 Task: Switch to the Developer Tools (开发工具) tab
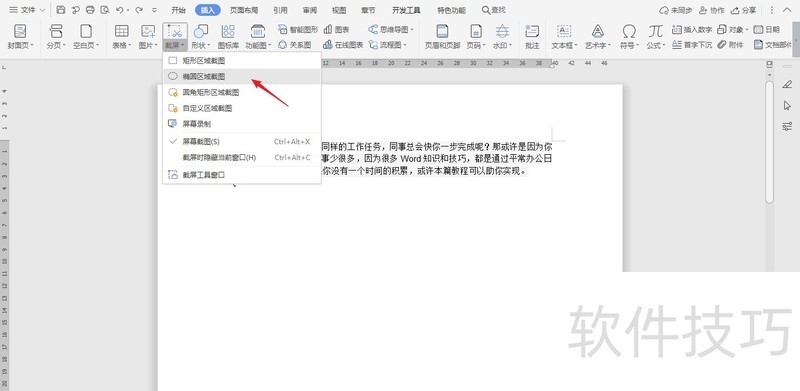pos(406,10)
